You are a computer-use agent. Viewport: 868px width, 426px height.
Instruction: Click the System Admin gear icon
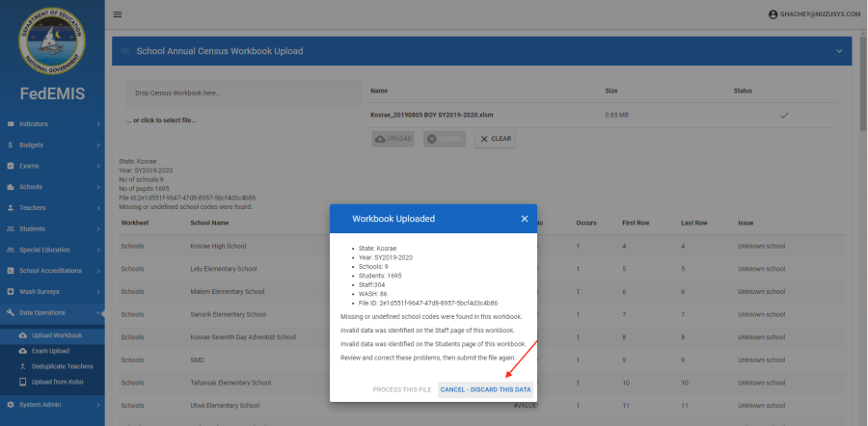tap(10, 405)
